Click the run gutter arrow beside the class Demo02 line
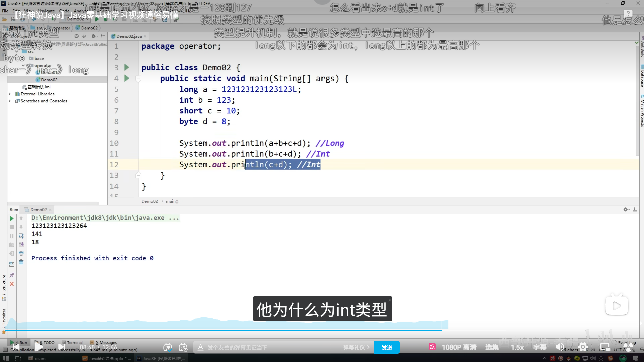Screen dimensions: 644x362 pos(127,67)
